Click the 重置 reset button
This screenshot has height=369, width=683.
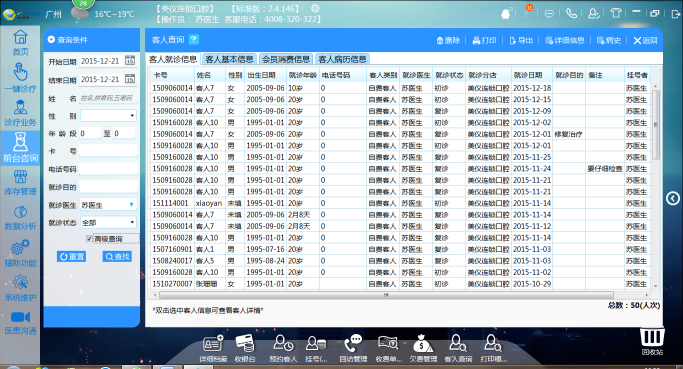71,257
